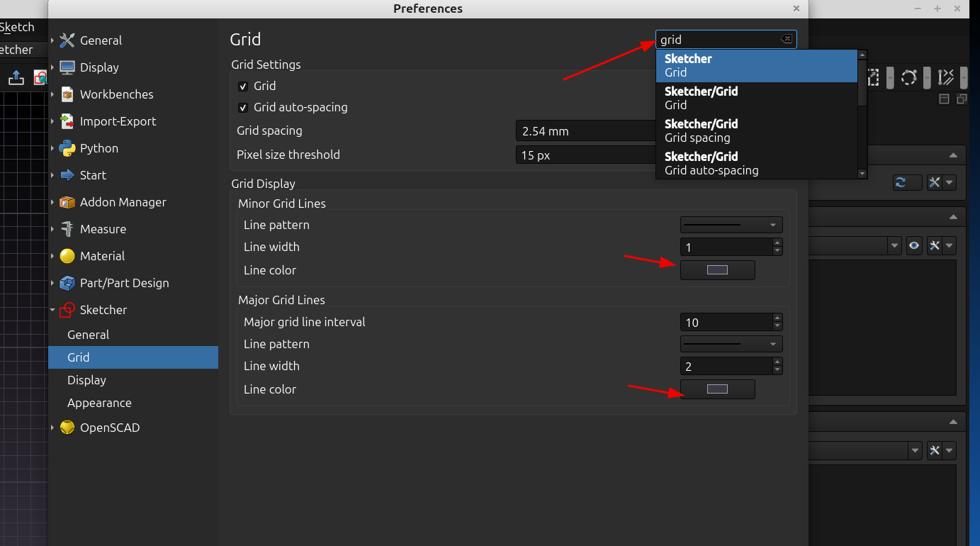
Task: Open the Material category sphere icon
Action: coord(67,256)
